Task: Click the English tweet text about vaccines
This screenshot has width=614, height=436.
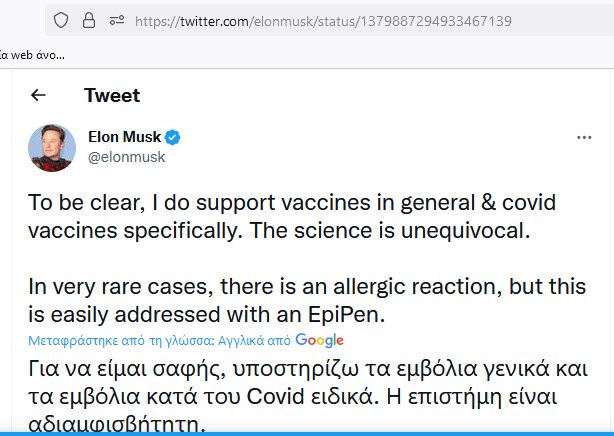Action: click(292, 217)
